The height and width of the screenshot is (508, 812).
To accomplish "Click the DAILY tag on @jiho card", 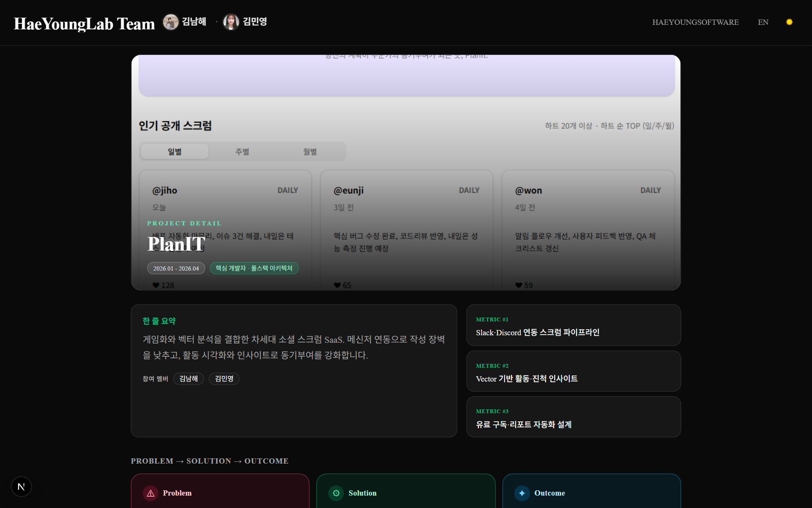I will point(288,190).
